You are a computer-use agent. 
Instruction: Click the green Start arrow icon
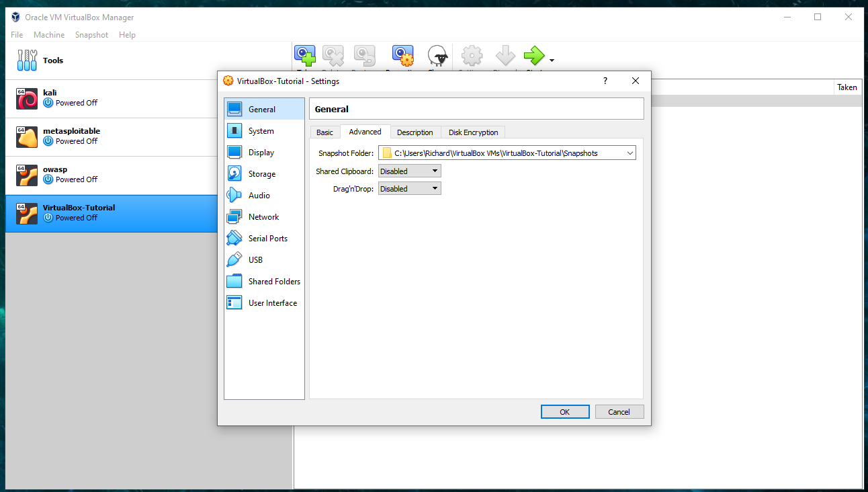[535, 56]
